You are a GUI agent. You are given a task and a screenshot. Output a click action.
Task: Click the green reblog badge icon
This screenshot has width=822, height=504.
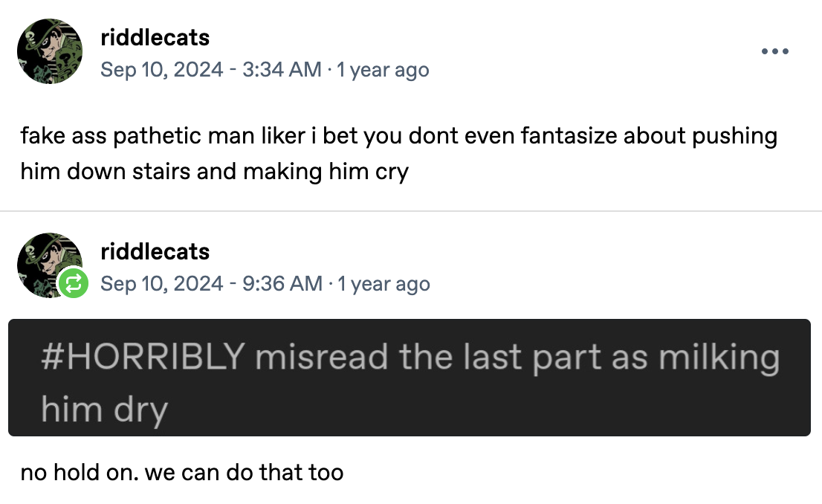point(74,282)
